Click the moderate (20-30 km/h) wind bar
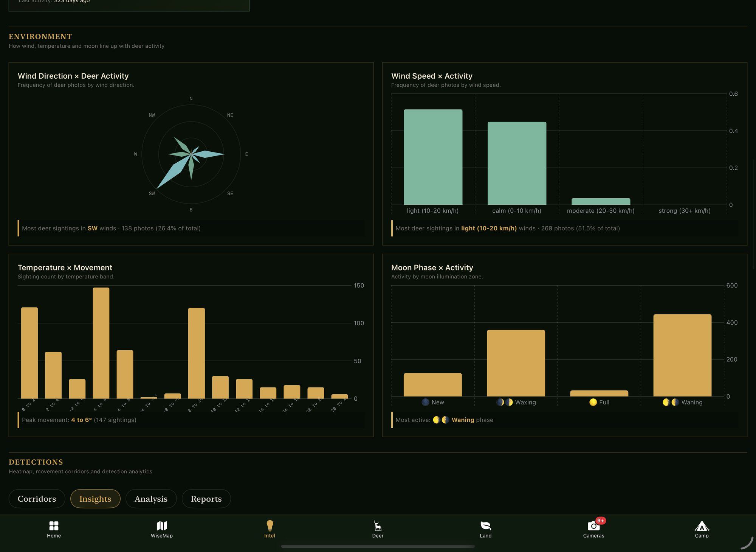The image size is (756, 552). pos(601,202)
